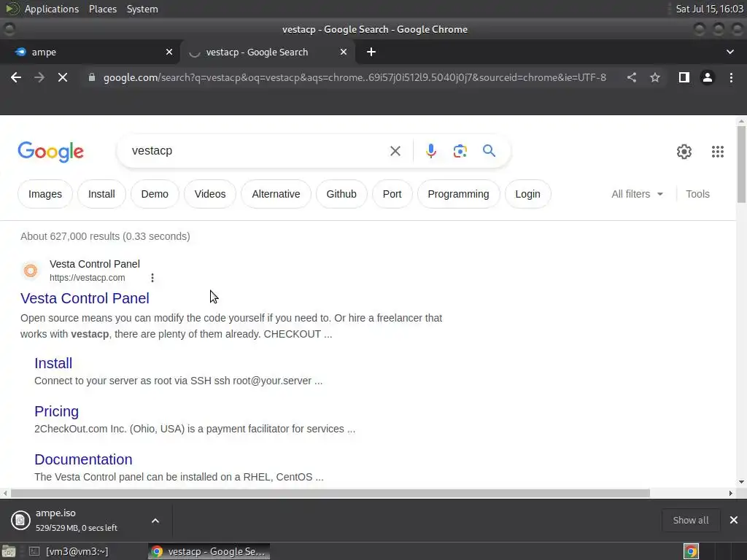747x560 pixels.
Task: Click the browser forward arrow
Action: click(x=39, y=77)
